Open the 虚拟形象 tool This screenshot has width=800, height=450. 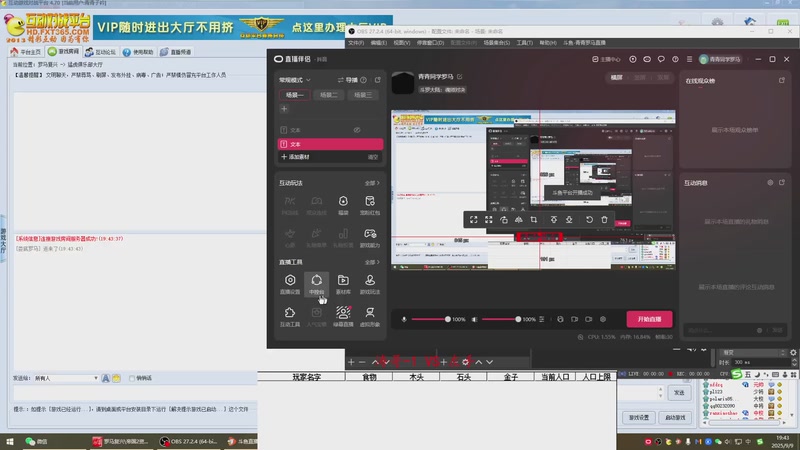[369, 316]
